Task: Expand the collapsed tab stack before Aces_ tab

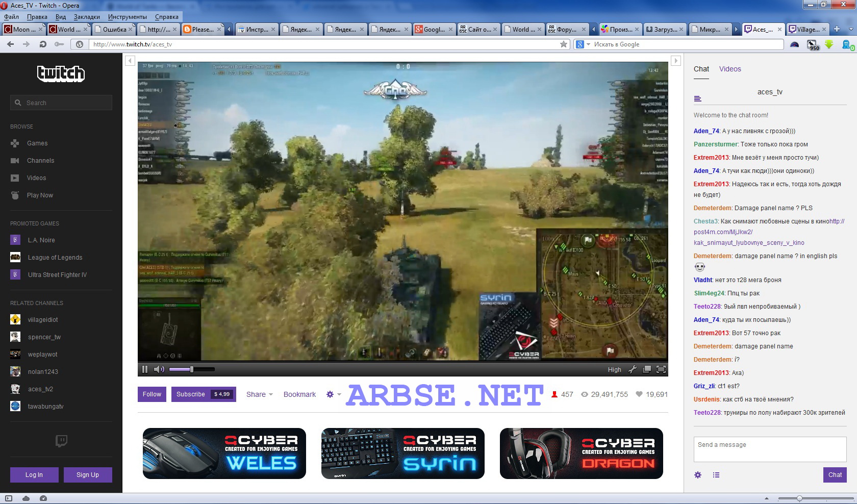Action: (x=736, y=30)
